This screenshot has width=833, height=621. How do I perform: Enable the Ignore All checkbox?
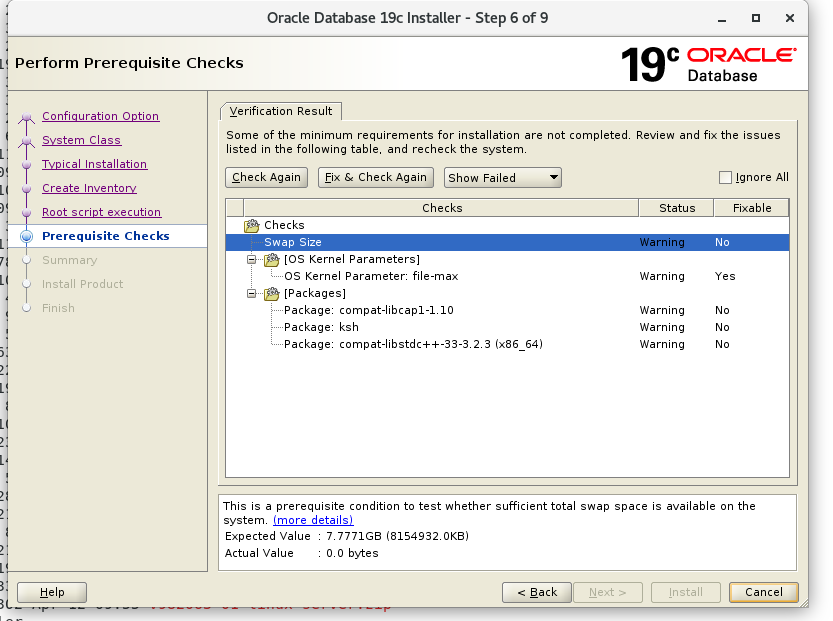pos(725,177)
